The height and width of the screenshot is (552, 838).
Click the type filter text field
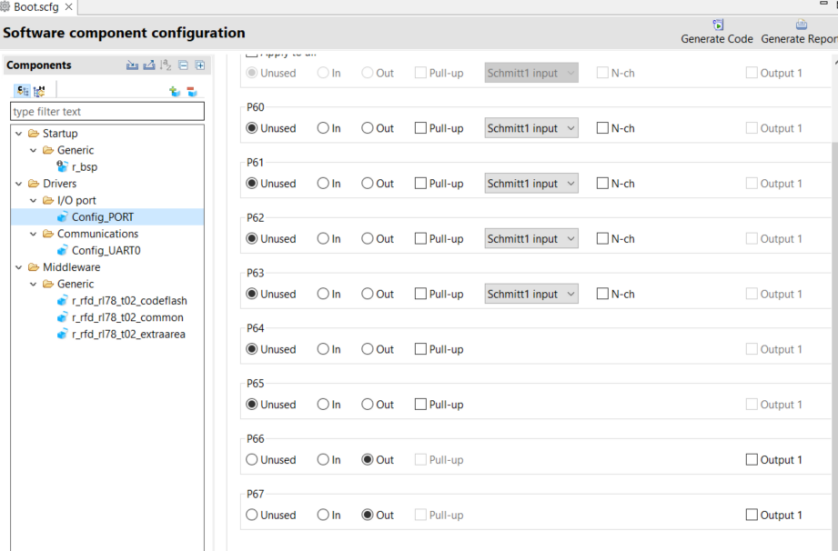pos(107,111)
